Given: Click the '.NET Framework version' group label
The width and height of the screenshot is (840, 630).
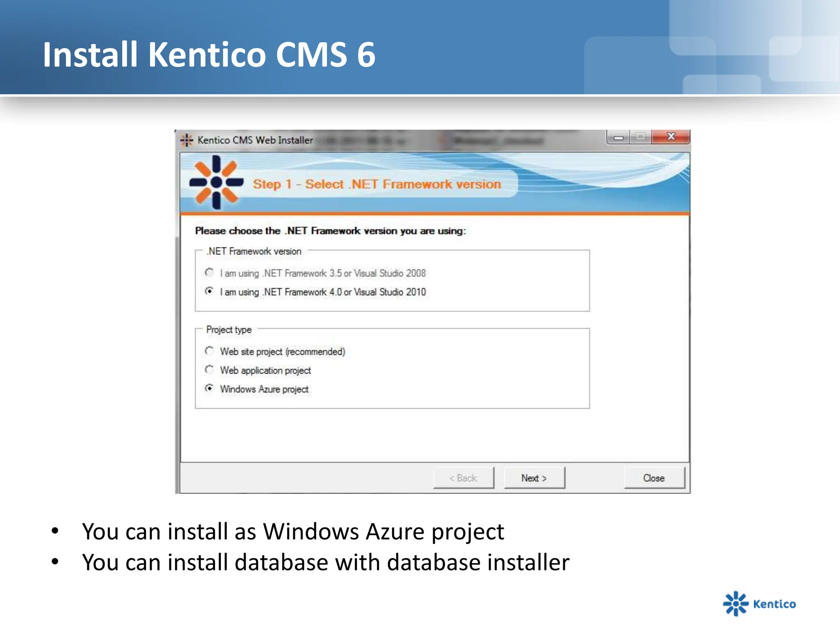Looking at the screenshot, I should coord(254,251).
